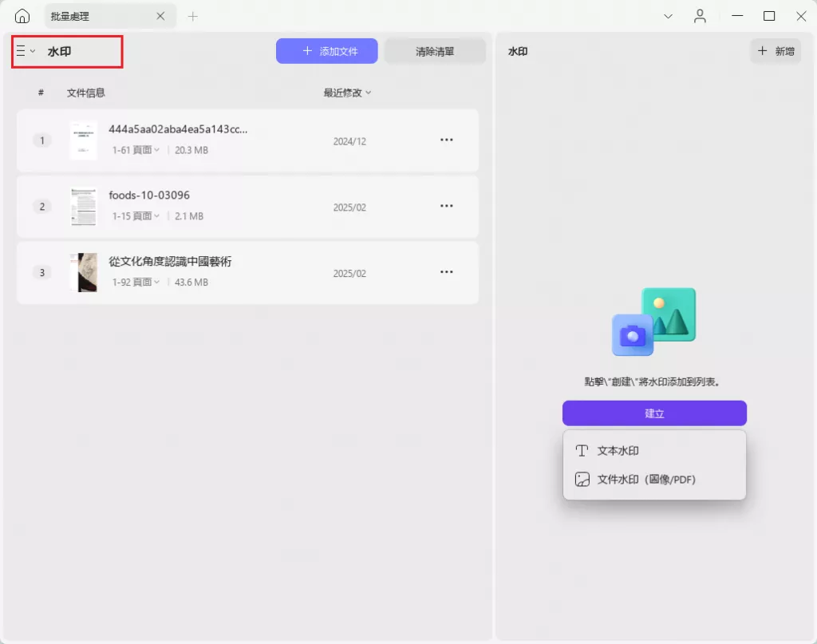Click the purple 建立 button

(654, 413)
